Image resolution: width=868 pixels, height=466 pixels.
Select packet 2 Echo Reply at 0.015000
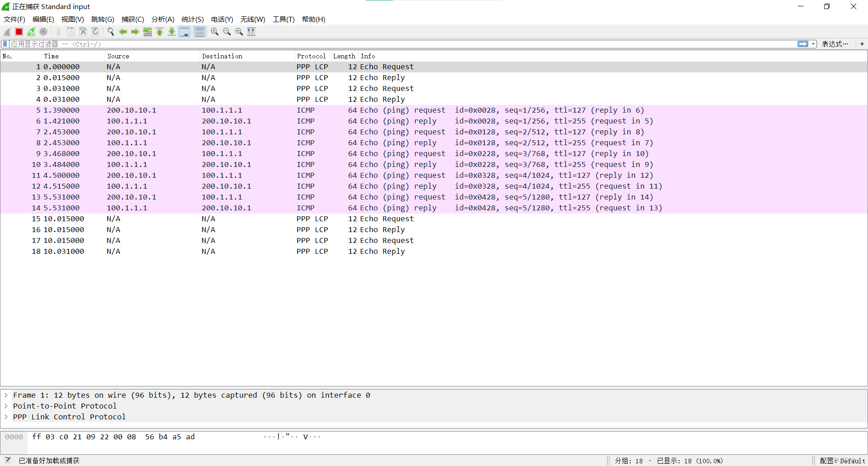pos(434,78)
